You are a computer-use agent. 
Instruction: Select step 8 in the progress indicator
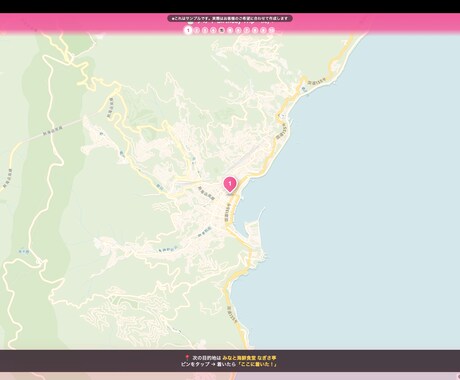pyautogui.click(x=255, y=30)
